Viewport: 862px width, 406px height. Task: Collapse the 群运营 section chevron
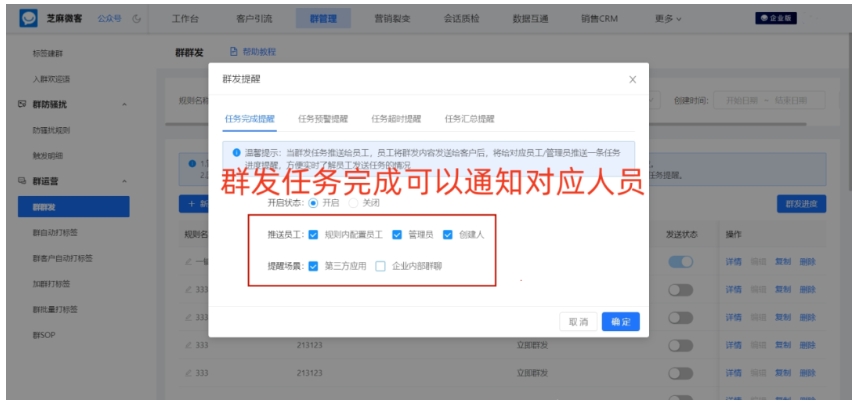(x=124, y=181)
